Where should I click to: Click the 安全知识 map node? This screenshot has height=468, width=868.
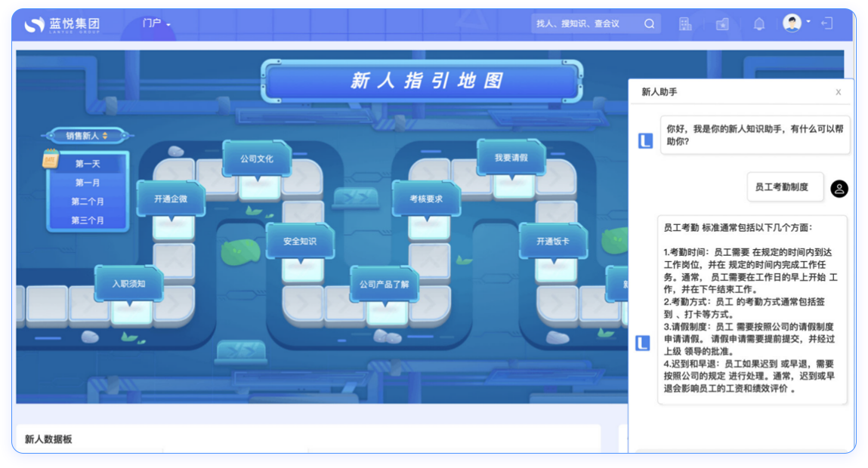point(300,242)
